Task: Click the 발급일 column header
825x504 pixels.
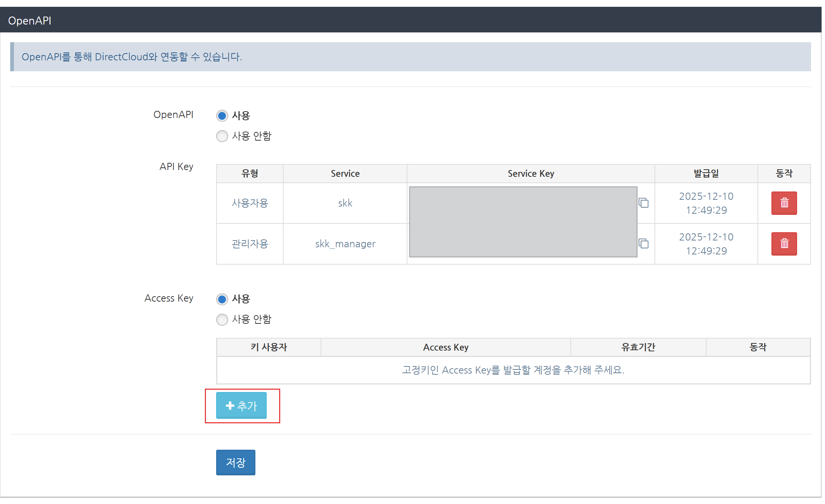Action: point(706,174)
